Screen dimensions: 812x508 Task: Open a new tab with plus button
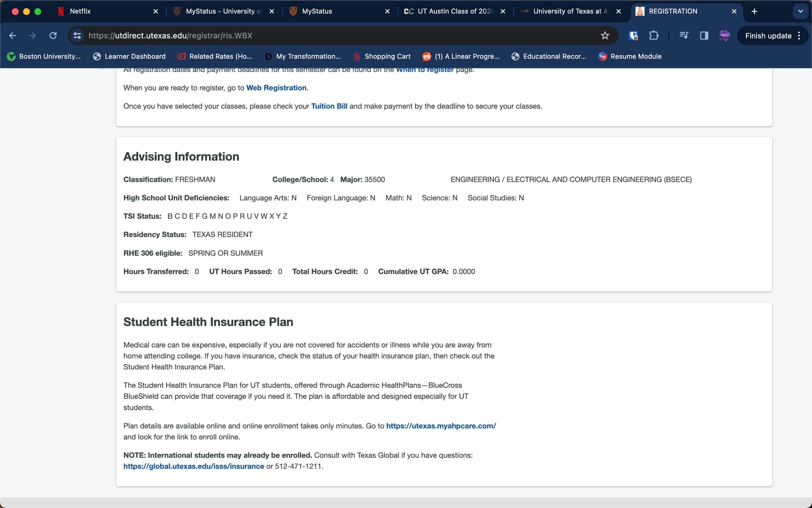[x=754, y=11]
